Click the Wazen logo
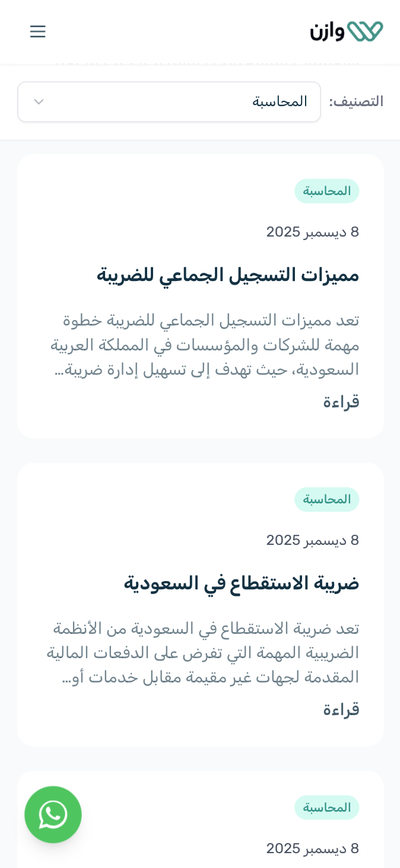Viewport: 400px width, 868px height. point(347,31)
